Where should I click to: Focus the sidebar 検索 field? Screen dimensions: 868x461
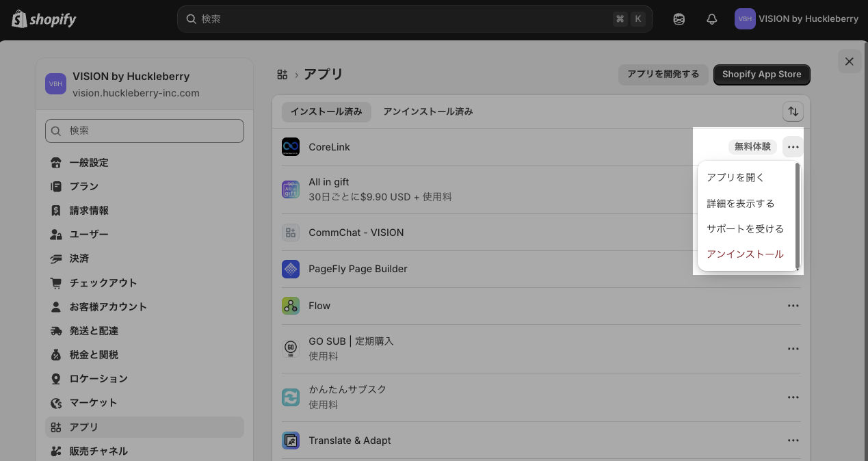[144, 131]
